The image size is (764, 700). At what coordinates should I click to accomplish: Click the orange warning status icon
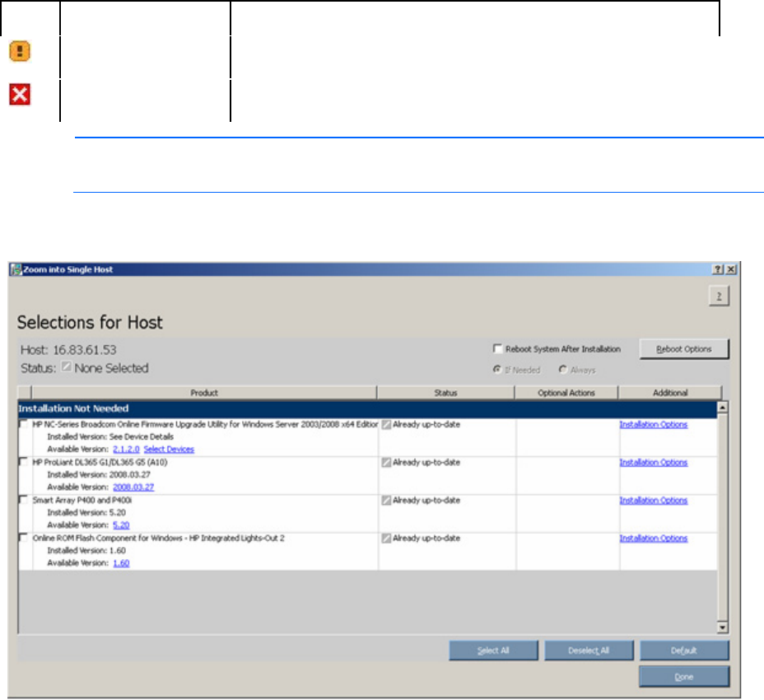(20, 52)
